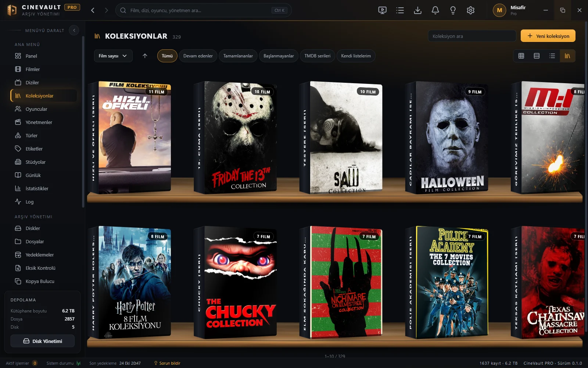Open the Police Academy collection box

pyautogui.click(x=447, y=282)
